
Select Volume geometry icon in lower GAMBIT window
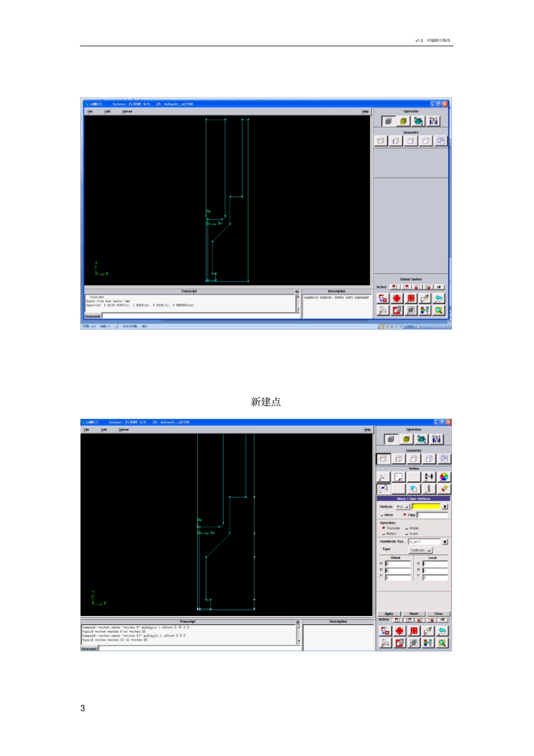(428, 459)
